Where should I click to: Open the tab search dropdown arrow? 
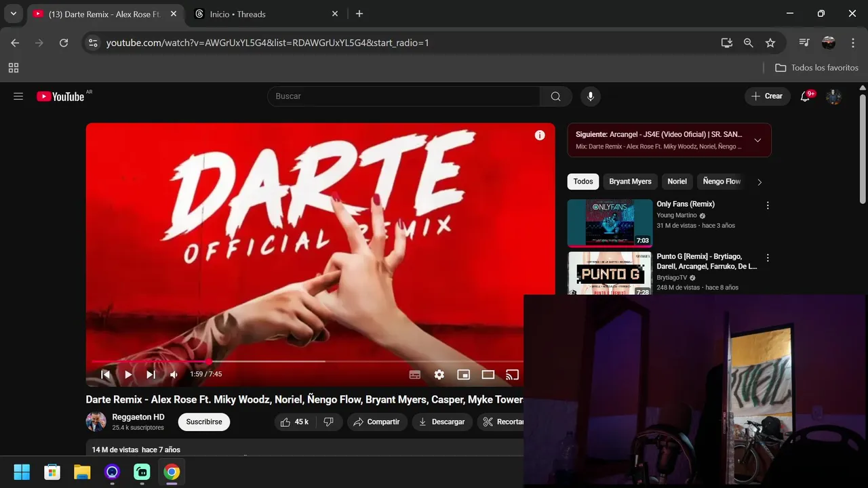tap(13, 14)
